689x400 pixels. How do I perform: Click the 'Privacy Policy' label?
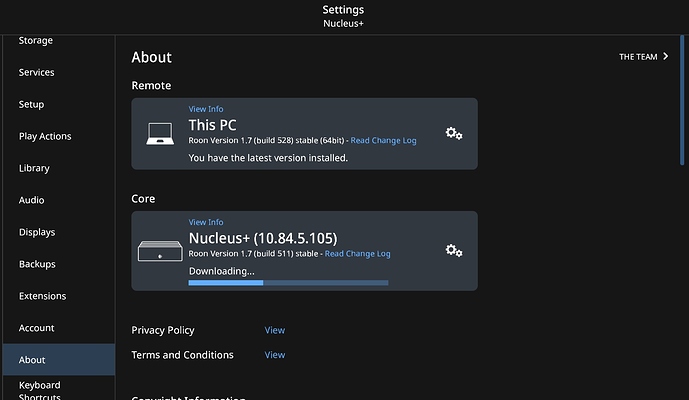click(163, 330)
